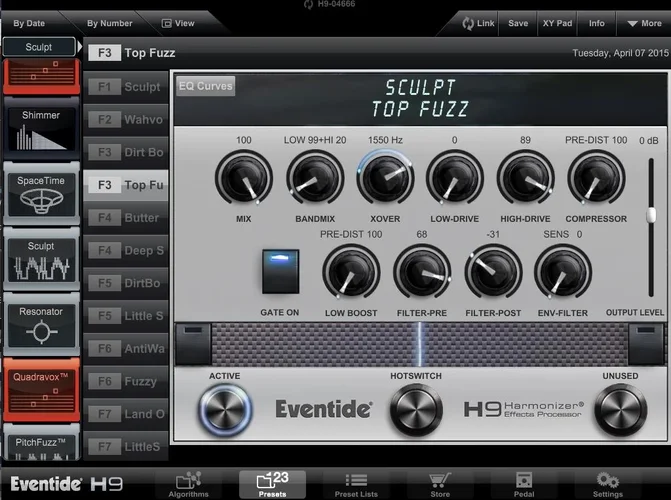Open the View options button
671x500 pixels.
(178, 24)
